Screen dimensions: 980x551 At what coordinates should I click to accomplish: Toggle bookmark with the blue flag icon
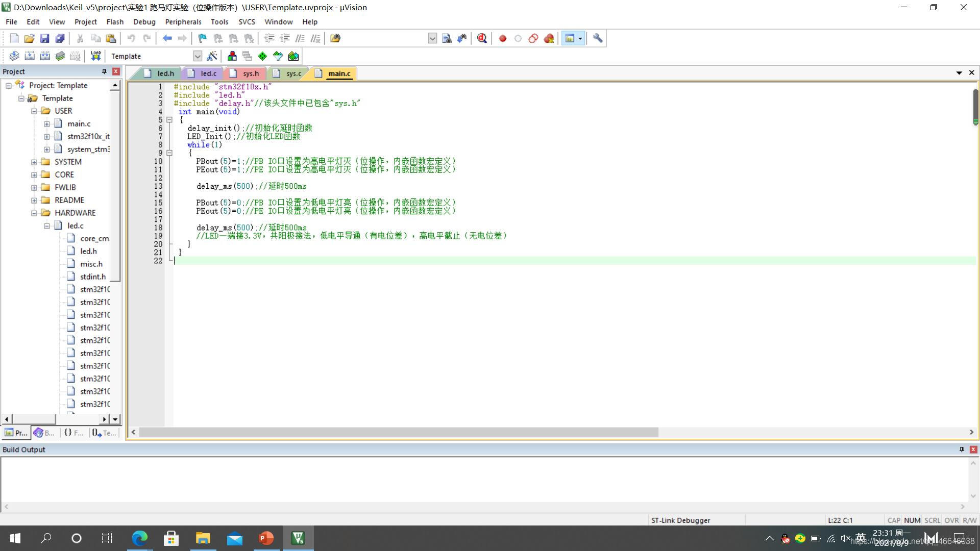click(x=202, y=38)
